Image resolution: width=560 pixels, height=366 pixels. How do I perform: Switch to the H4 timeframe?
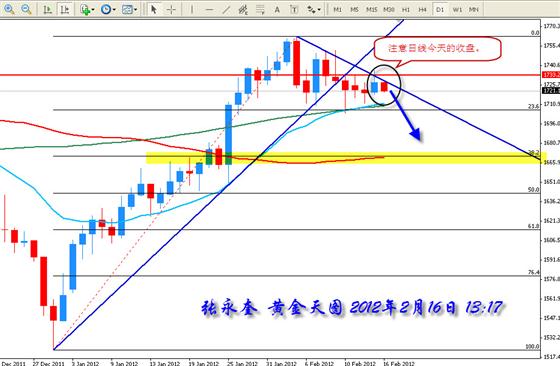coord(422,10)
